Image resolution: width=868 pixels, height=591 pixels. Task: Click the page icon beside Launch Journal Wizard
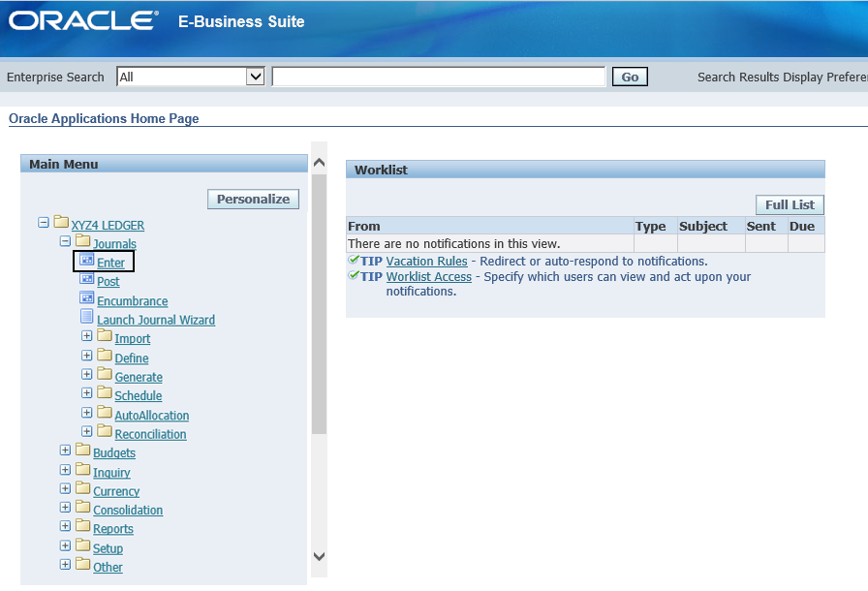(x=87, y=317)
